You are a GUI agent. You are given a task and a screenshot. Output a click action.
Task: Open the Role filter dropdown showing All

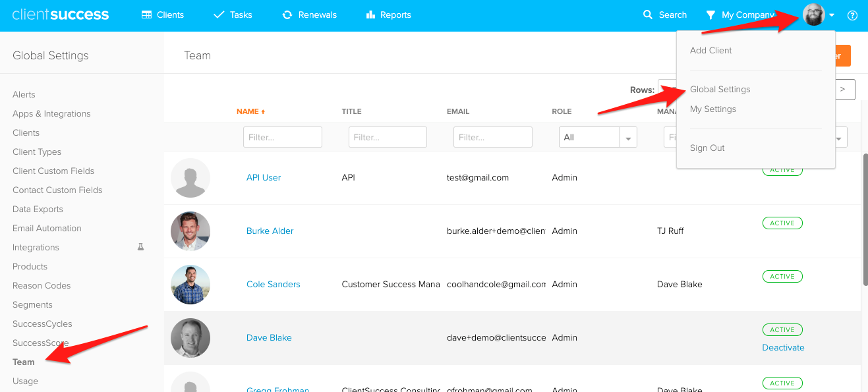coord(598,137)
